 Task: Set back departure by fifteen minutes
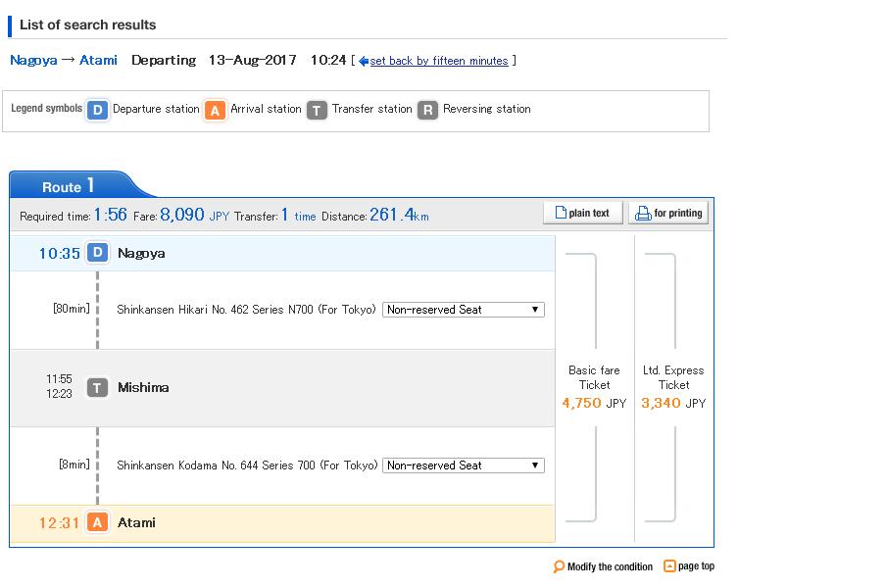point(438,61)
